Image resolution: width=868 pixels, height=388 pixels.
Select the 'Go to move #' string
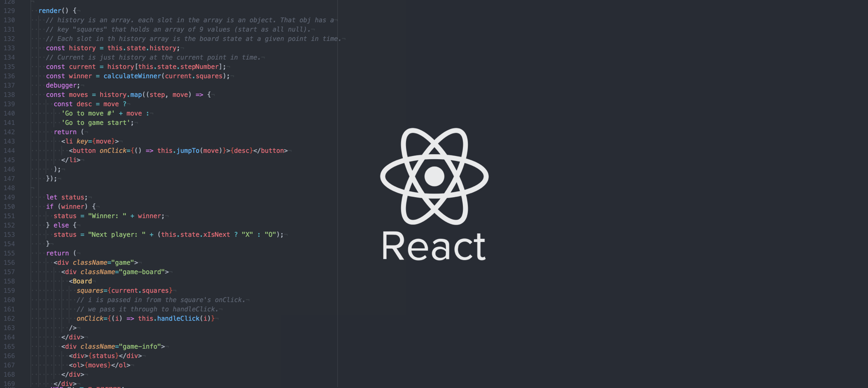(x=88, y=113)
